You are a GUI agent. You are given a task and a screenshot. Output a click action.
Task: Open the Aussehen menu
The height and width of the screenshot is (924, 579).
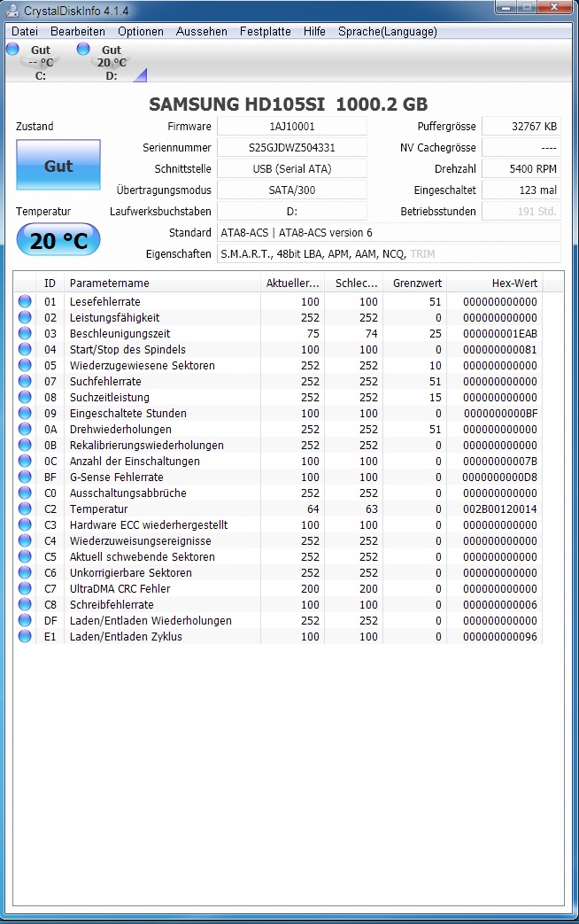click(202, 31)
